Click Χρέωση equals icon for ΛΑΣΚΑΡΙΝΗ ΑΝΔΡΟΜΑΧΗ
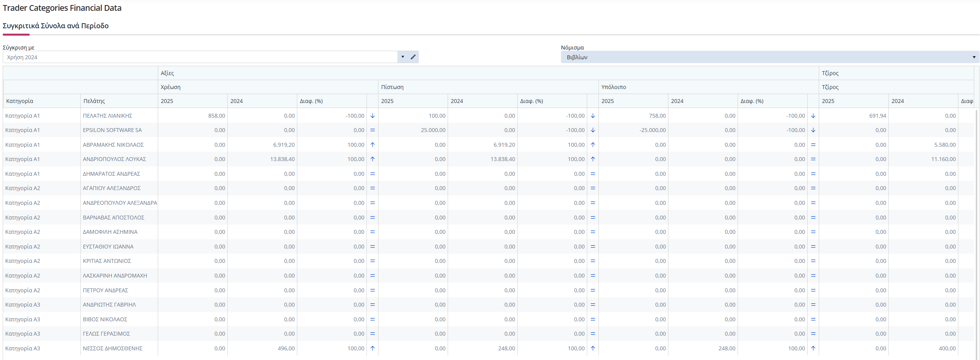The width and height of the screenshot is (980, 360). 373,276
